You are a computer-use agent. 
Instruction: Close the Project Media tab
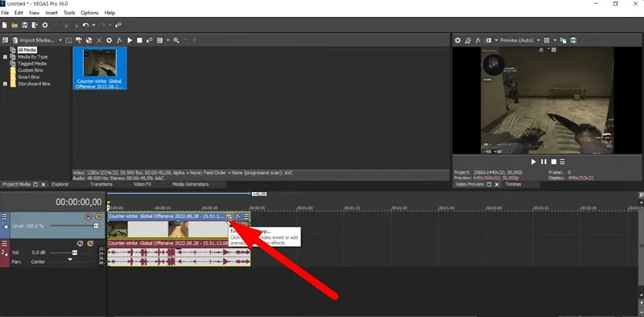click(43, 184)
